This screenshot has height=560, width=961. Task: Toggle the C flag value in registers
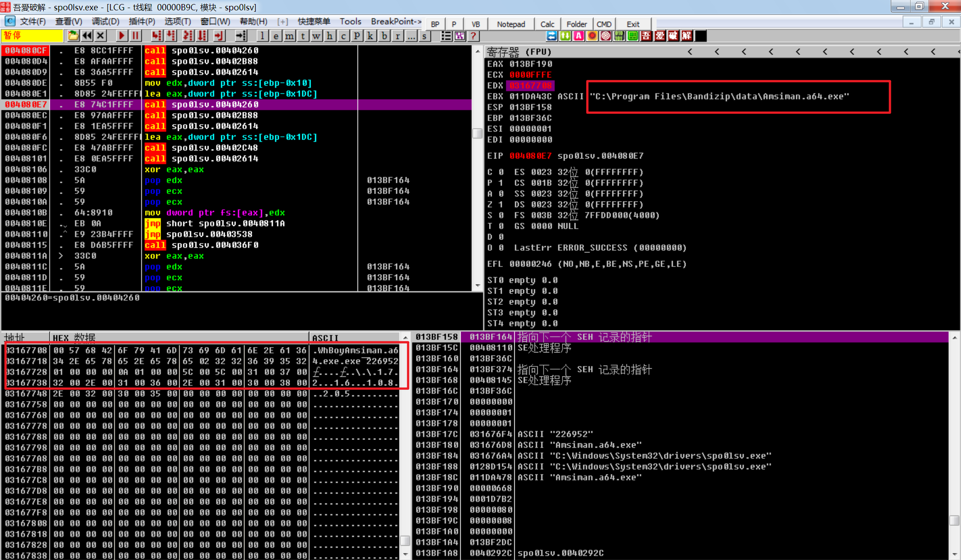(501, 172)
